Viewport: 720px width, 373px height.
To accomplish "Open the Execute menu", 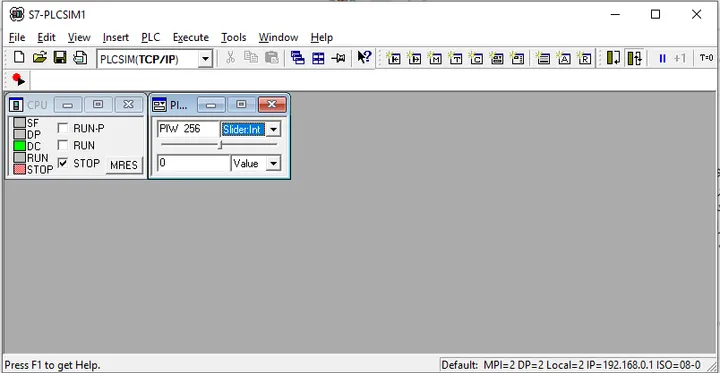I will point(191,37).
